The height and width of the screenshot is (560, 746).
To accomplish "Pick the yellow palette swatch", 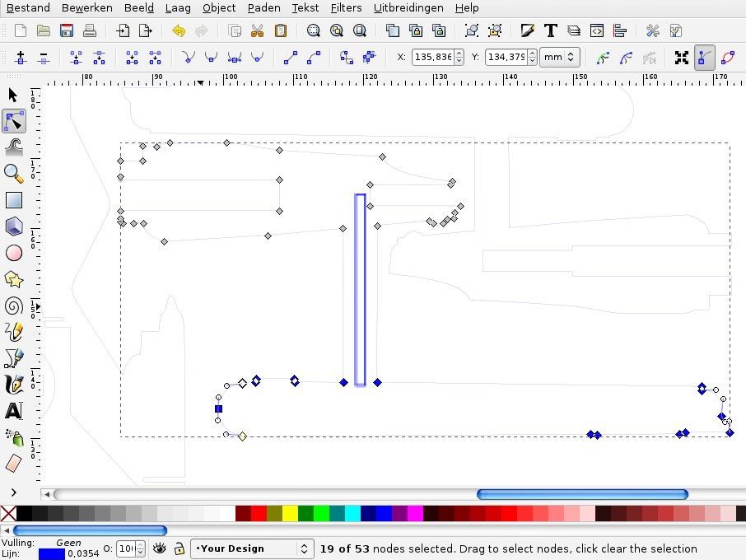I will click(290, 514).
